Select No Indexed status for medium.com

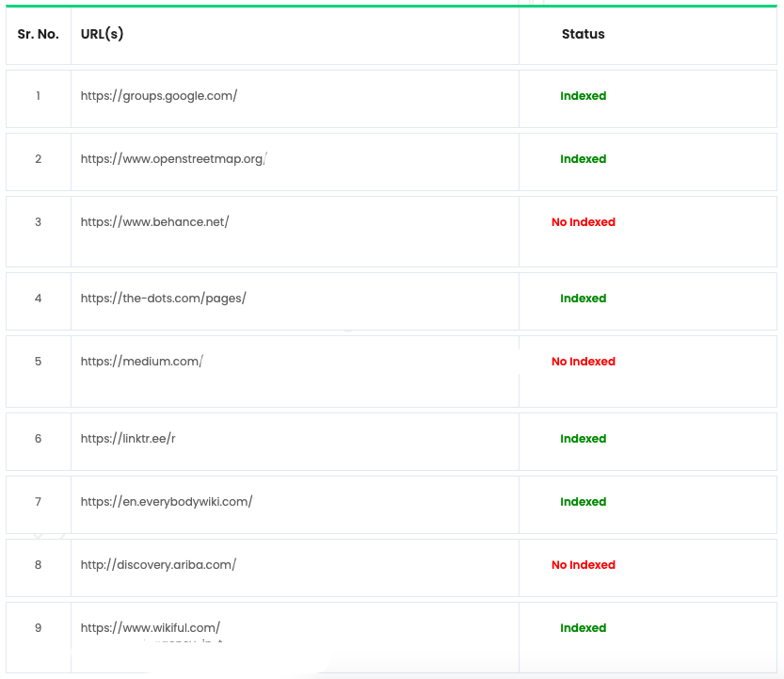(x=583, y=362)
